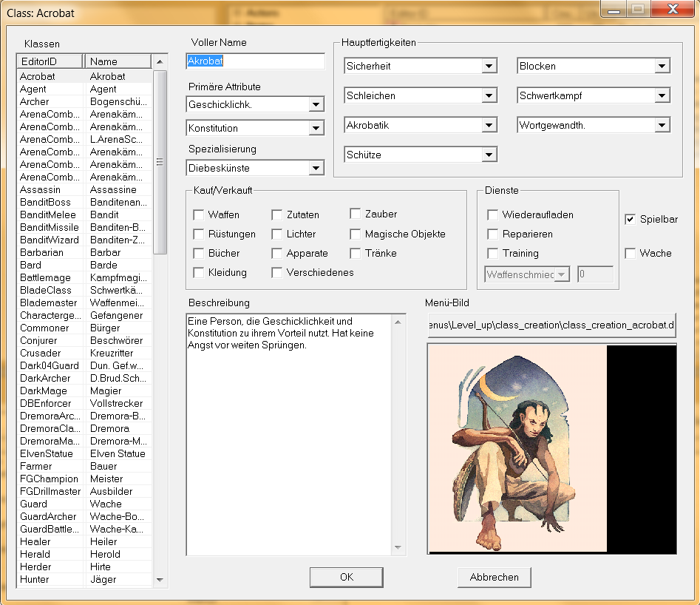Click the class creation image path button
The width and height of the screenshot is (700, 605).
tap(551, 325)
